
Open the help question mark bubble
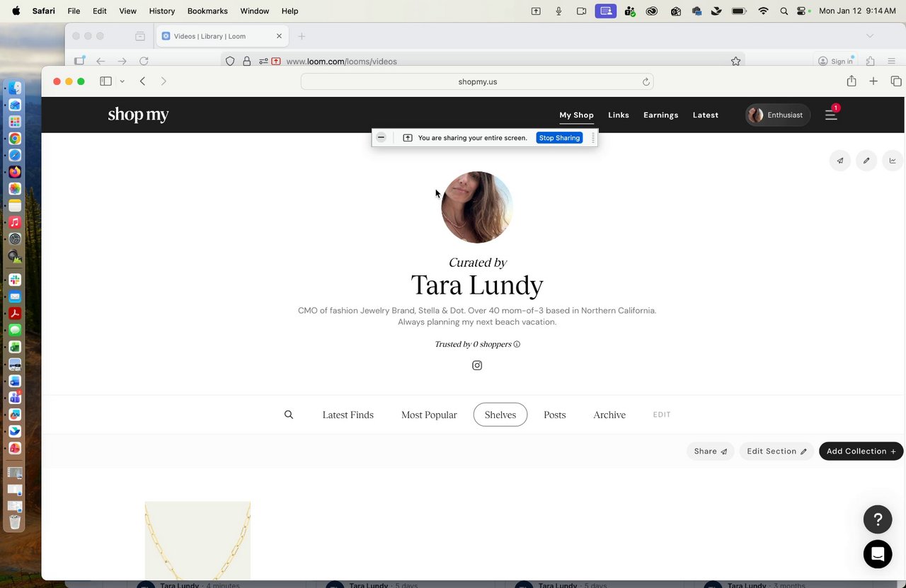[878, 520]
